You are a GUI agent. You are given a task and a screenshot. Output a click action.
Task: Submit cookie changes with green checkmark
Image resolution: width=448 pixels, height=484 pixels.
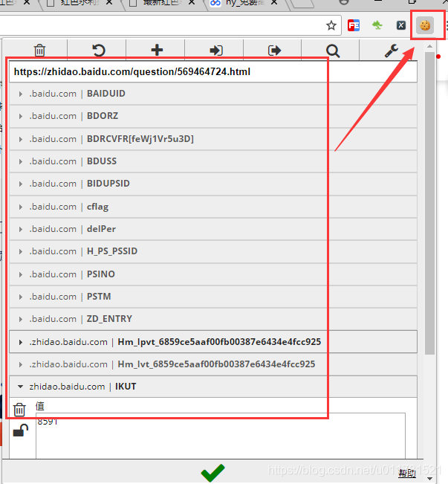[213, 472]
